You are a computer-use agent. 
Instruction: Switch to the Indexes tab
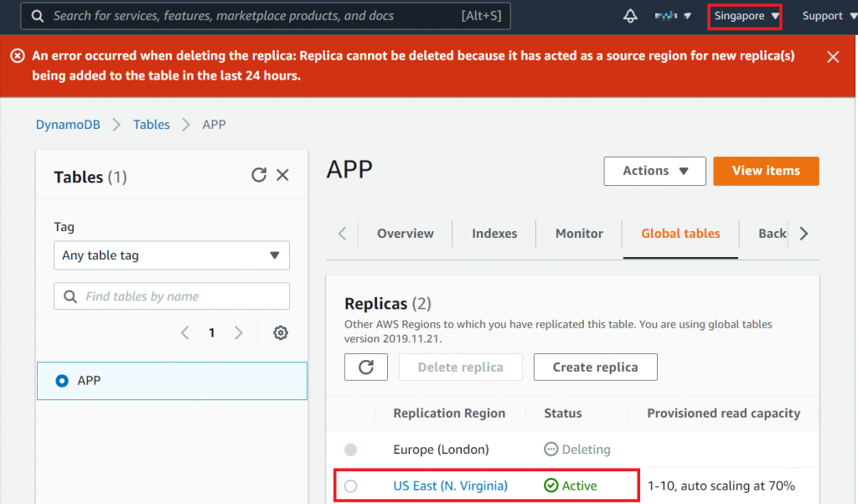point(494,234)
